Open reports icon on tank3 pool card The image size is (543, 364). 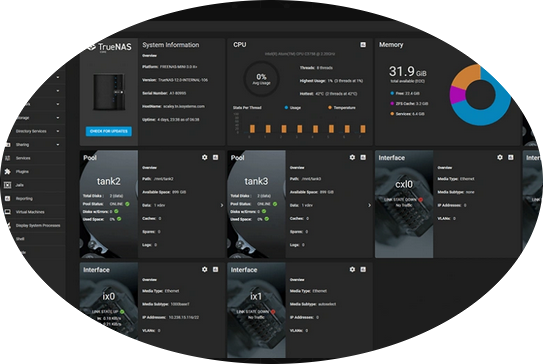coord(363,157)
